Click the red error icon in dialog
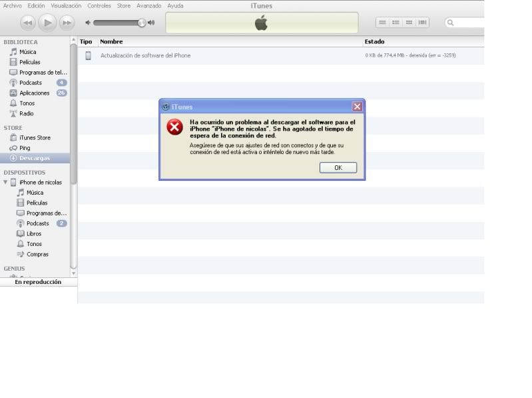The height and width of the screenshot is (398, 532). [174, 127]
